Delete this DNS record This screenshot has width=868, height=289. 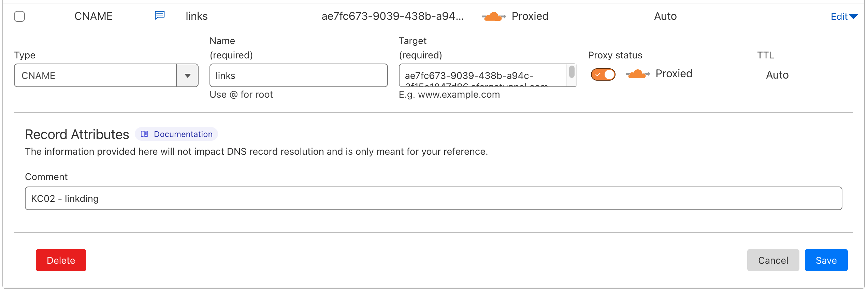61,260
